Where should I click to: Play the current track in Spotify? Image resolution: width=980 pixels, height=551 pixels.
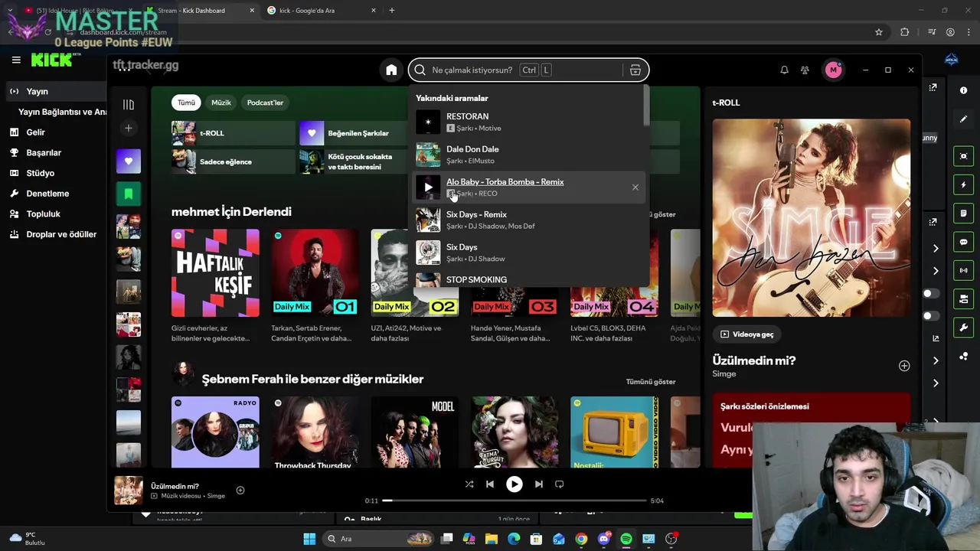[x=514, y=484]
